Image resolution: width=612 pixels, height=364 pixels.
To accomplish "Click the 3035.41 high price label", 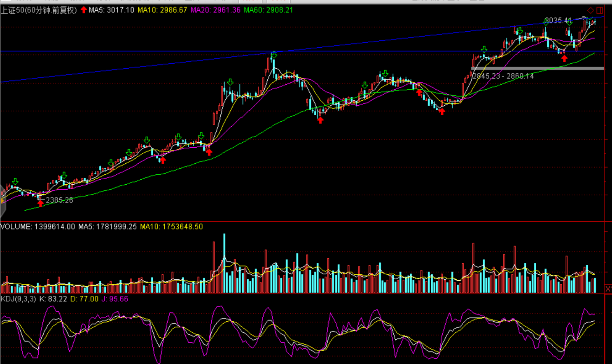I will pyautogui.click(x=559, y=20).
